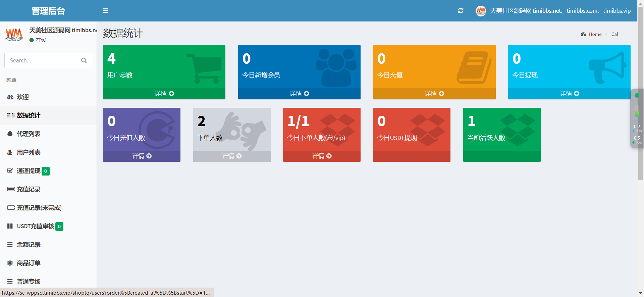Click the outline icon beside 充值记录(未完成)
Image resolution: width=644 pixels, height=297 pixels.
(11, 208)
